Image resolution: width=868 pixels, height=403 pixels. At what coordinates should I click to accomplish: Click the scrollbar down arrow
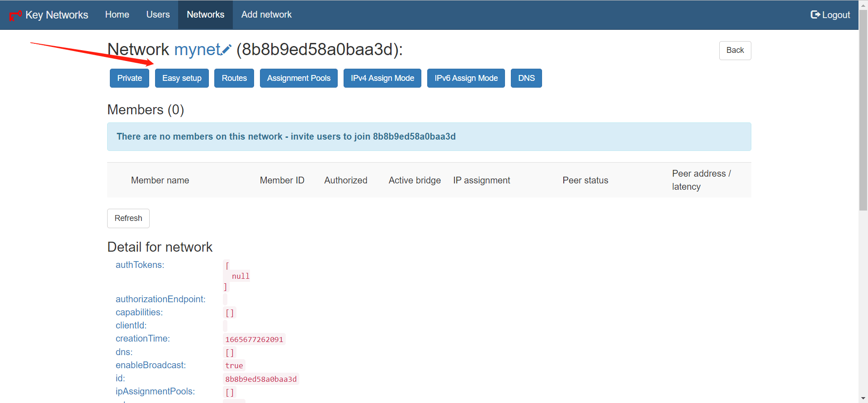click(863, 399)
